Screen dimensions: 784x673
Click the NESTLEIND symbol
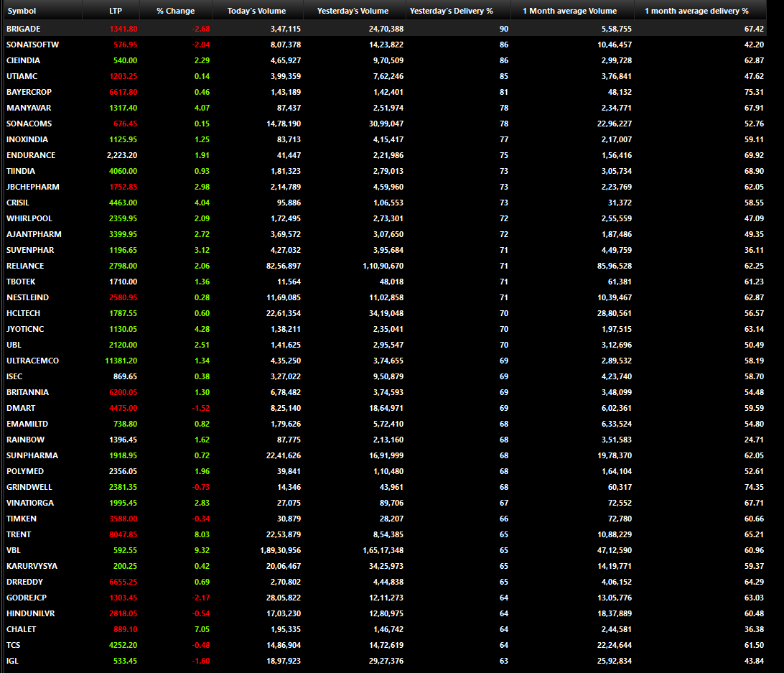tap(27, 298)
